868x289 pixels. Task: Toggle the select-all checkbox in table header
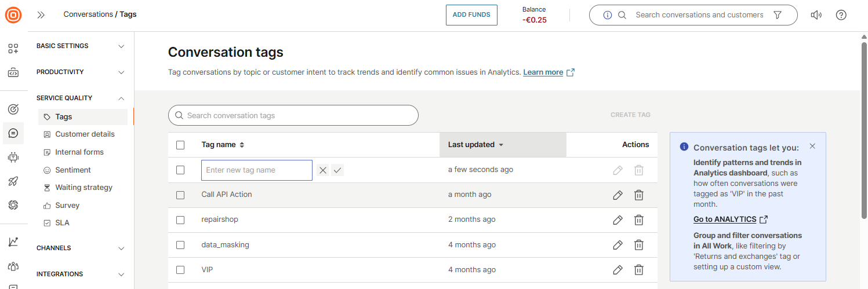[x=180, y=145]
